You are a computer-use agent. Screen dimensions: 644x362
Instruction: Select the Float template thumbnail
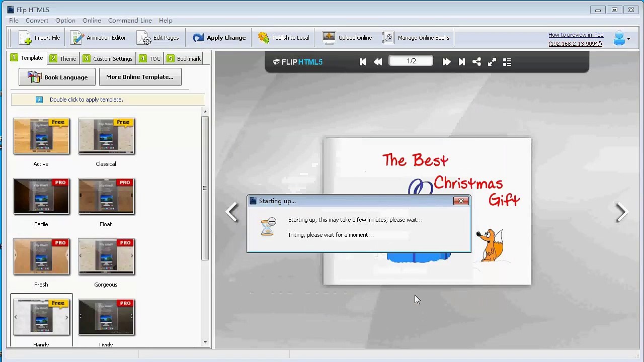click(106, 197)
